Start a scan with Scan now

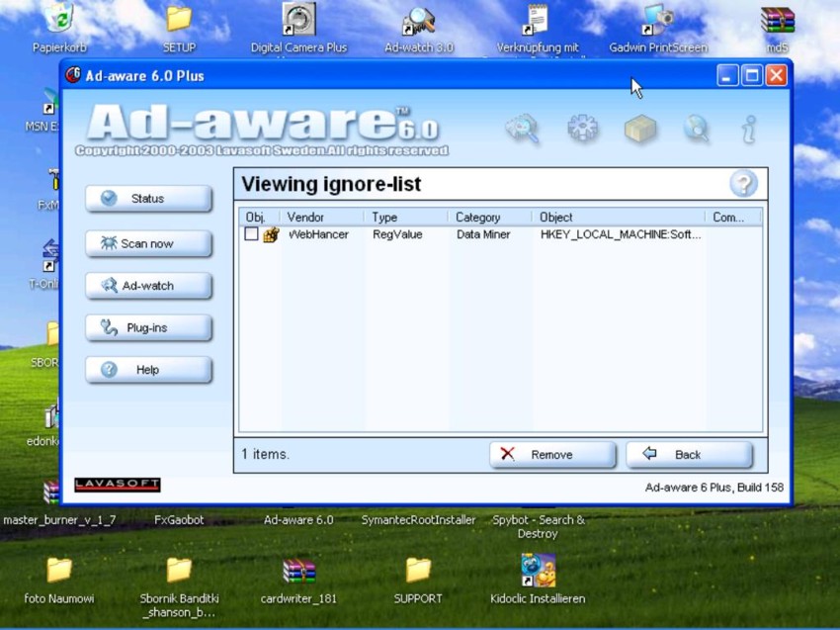click(148, 243)
